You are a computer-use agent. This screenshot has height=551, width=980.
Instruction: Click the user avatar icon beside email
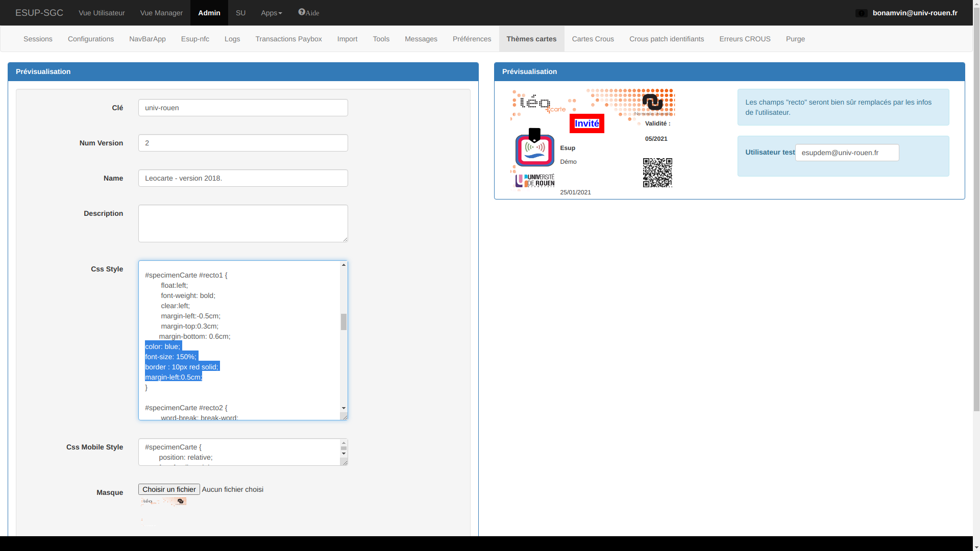861,13
